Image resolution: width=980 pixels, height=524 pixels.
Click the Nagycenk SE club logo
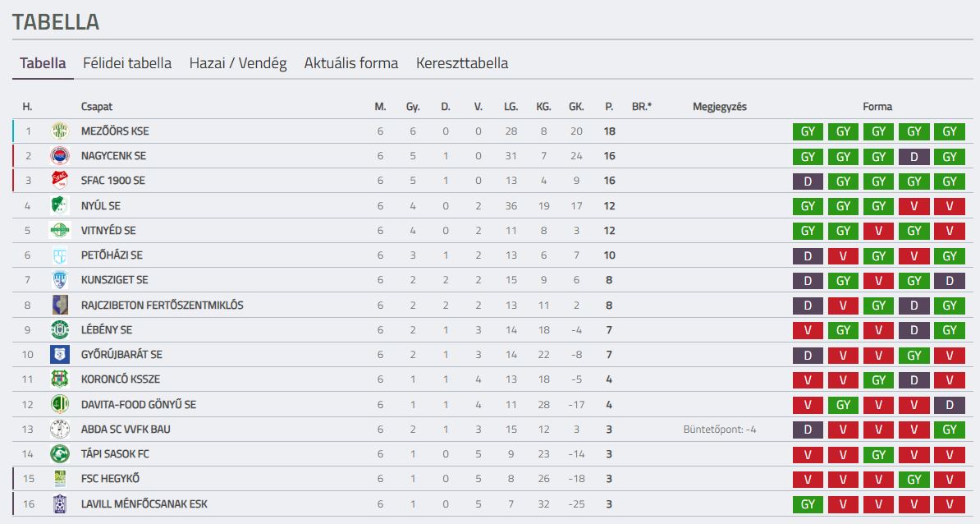coord(60,156)
